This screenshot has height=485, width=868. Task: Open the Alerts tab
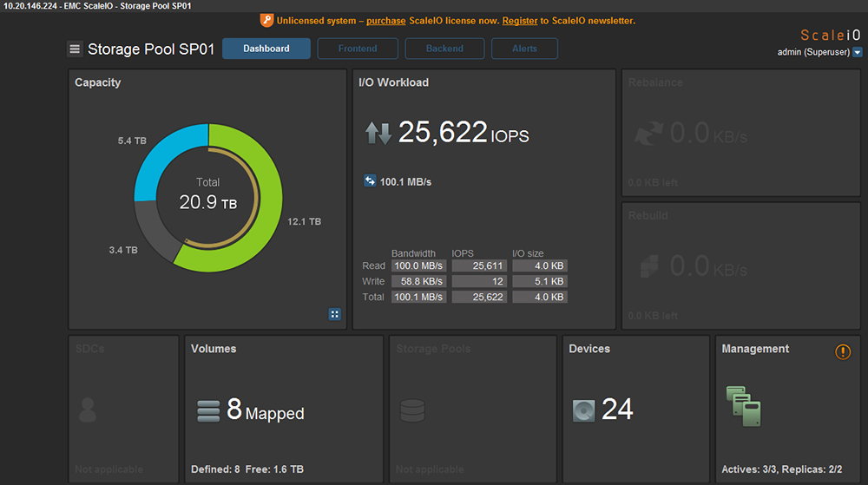pyautogui.click(x=524, y=49)
